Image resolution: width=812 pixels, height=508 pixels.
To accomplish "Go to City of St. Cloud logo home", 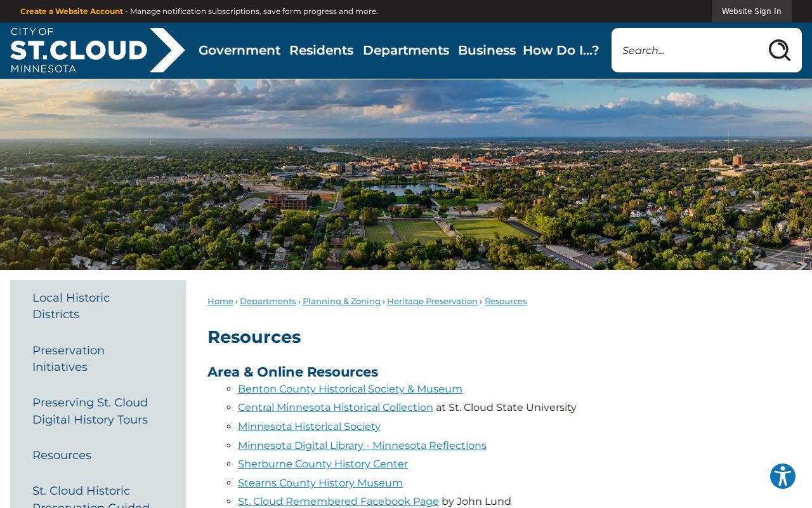I will 98,50.
